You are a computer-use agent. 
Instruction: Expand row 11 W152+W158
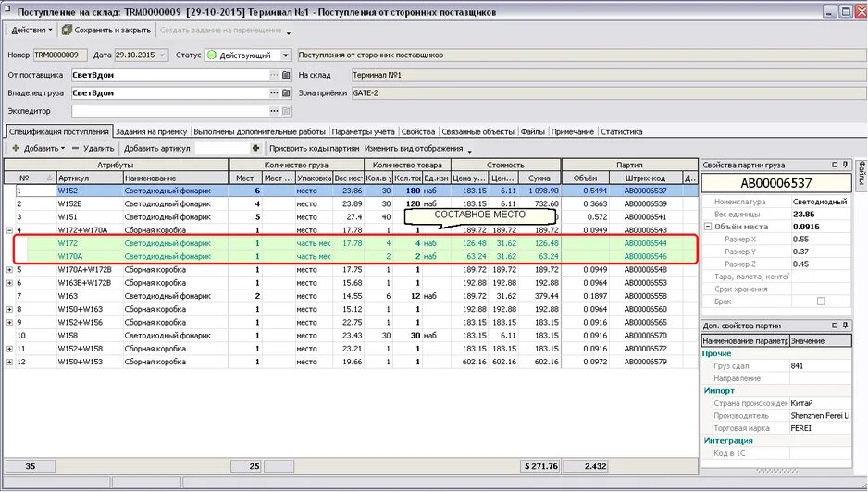9,349
